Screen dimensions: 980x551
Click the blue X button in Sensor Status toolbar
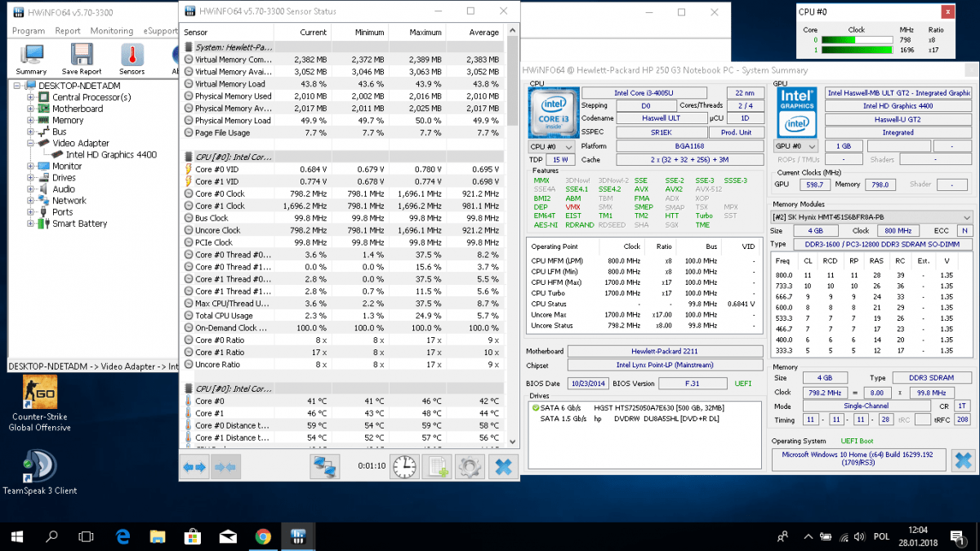point(503,467)
